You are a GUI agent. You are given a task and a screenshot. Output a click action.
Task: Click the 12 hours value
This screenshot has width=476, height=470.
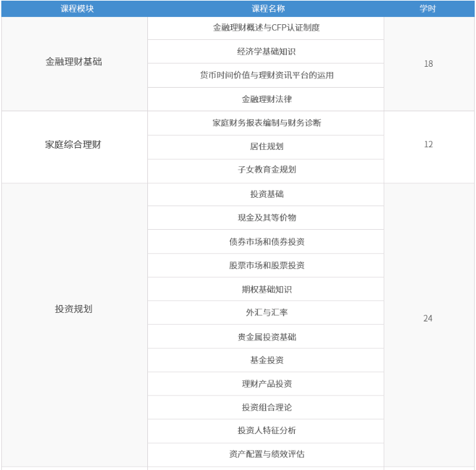coord(428,144)
